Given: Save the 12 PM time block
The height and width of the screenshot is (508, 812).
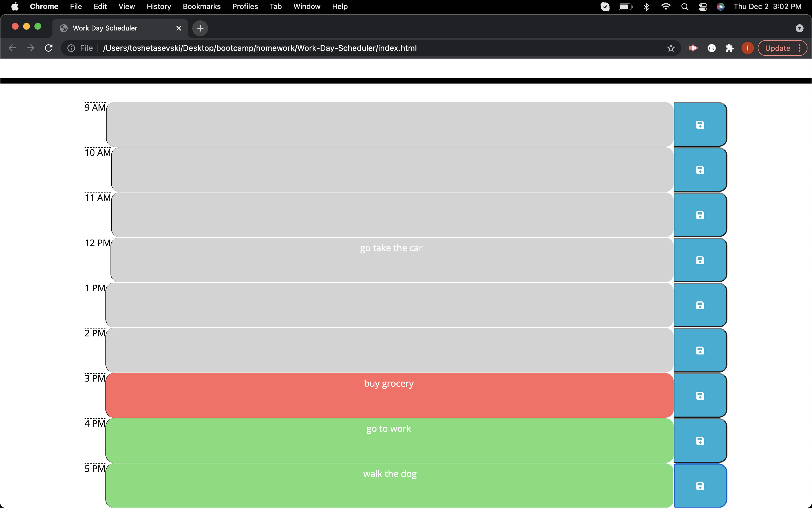Looking at the screenshot, I should point(700,260).
